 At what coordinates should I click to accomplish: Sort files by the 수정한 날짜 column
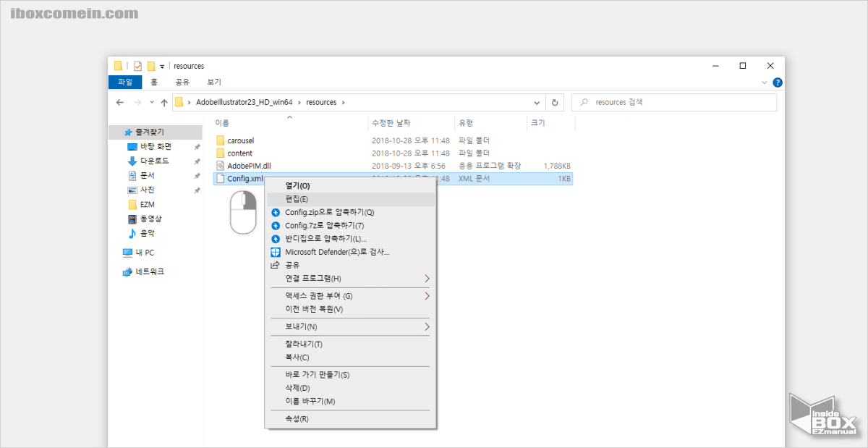tap(393, 123)
